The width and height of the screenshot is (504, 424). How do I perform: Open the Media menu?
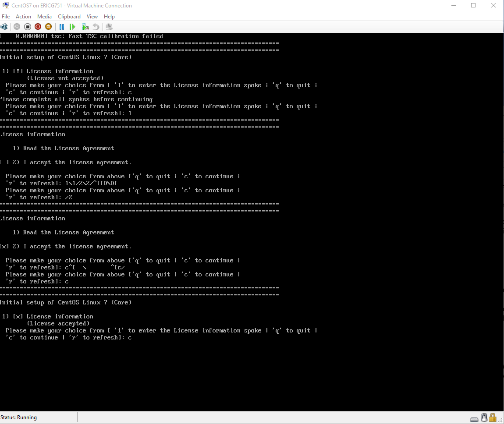(44, 16)
